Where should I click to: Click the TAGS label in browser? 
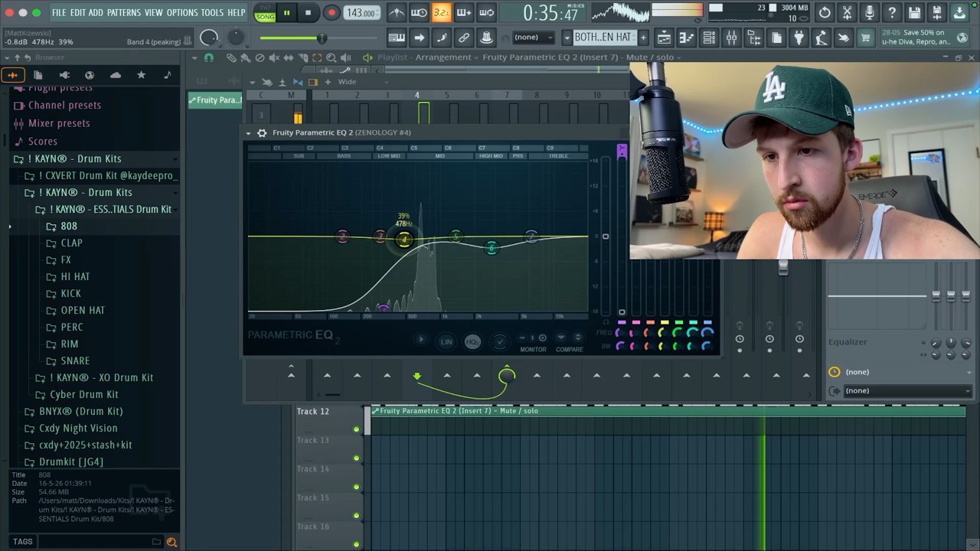click(22, 542)
